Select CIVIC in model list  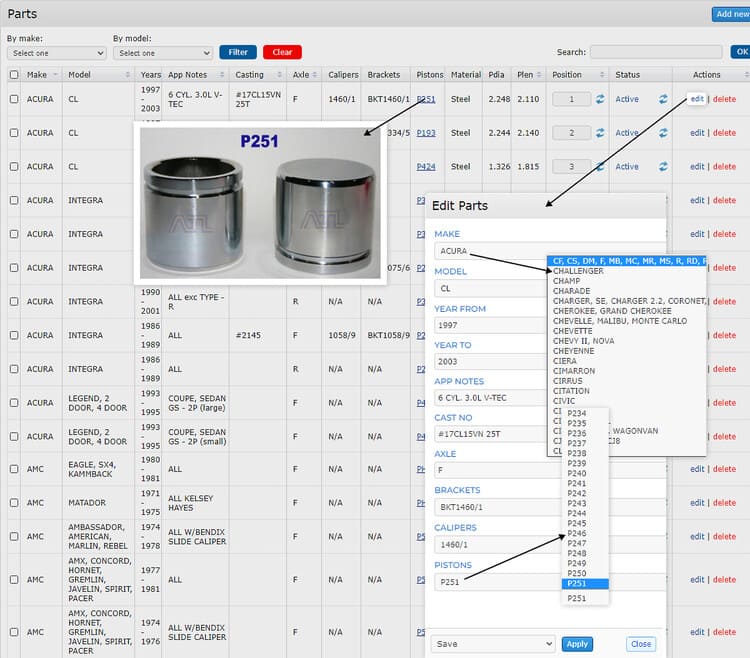tap(563, 401)
